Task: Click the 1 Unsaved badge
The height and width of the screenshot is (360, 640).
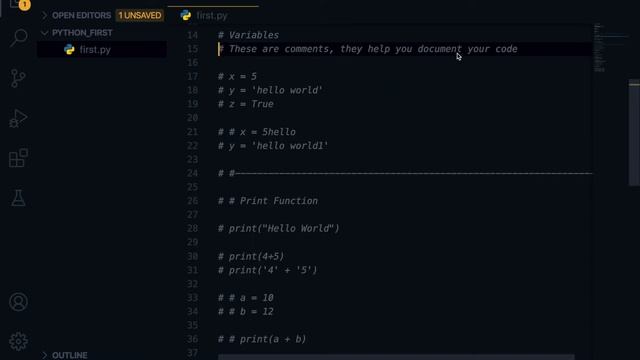Action: 140,16
